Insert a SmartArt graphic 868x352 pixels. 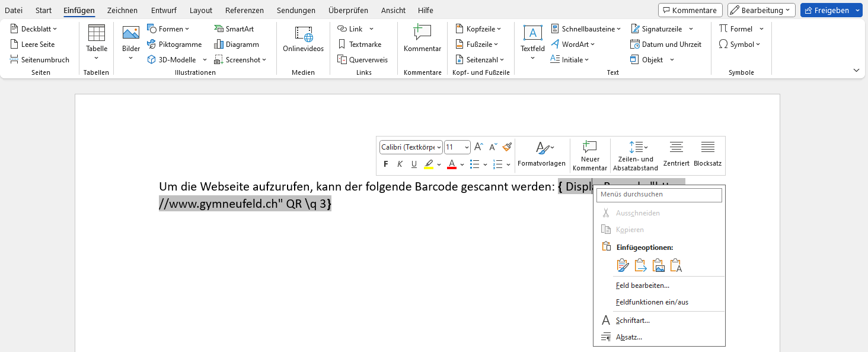(x=234, y=28)
